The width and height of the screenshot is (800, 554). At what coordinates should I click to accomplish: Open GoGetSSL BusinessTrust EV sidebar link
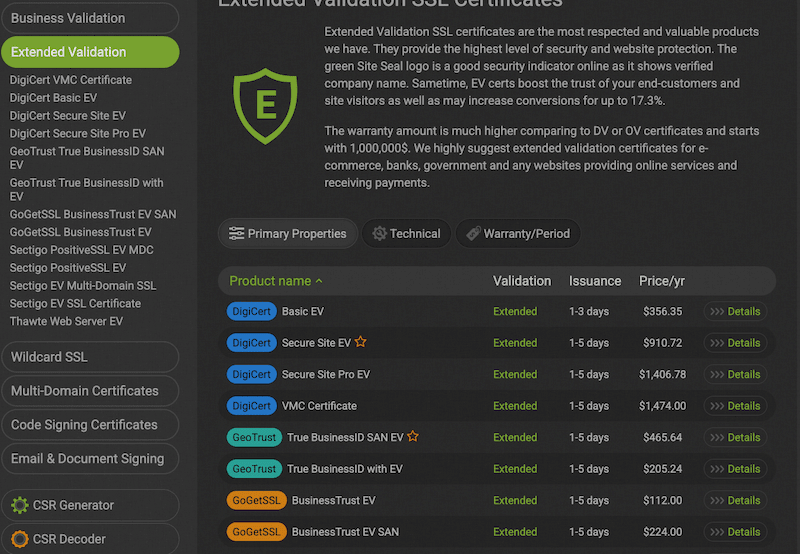[81, 232]
